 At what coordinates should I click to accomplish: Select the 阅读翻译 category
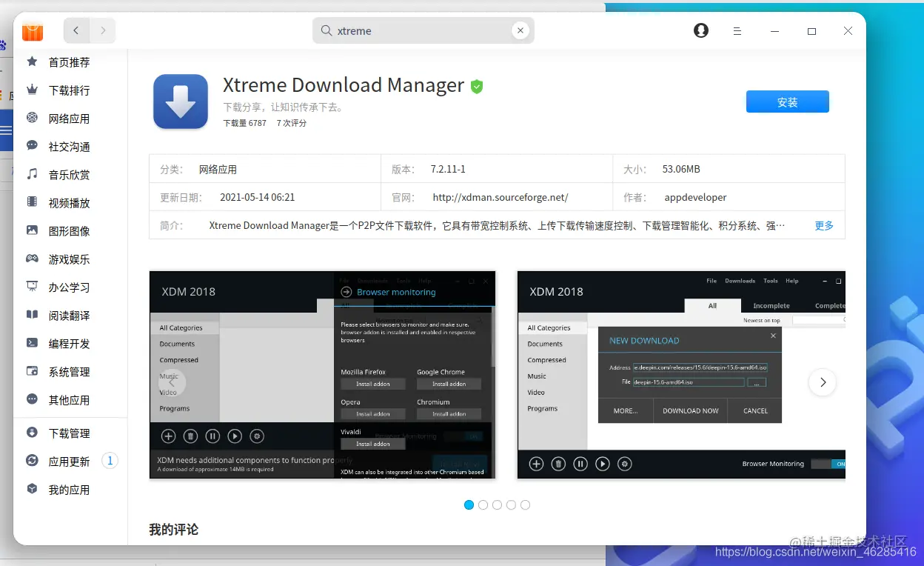tap(70, 316)
